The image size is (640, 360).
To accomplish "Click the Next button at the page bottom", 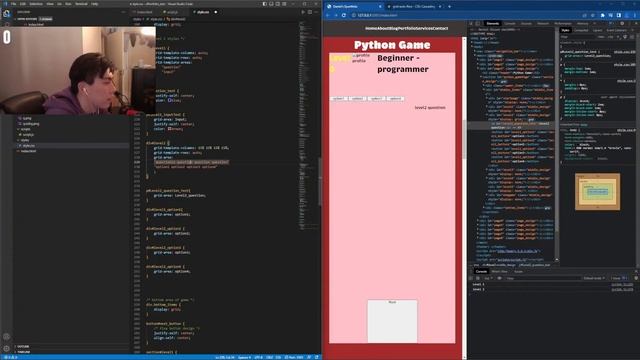I will click(x=392, y=321).
